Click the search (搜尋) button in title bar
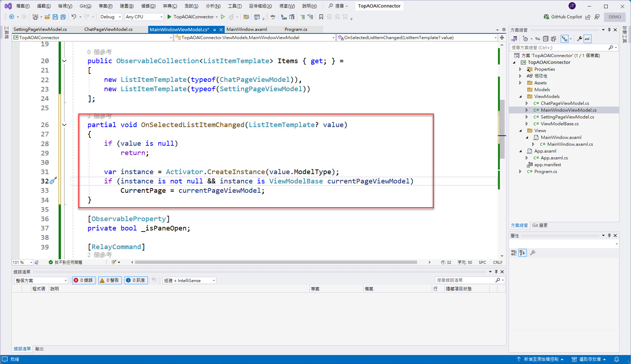631x364 pixels. [x=338, y=6]
